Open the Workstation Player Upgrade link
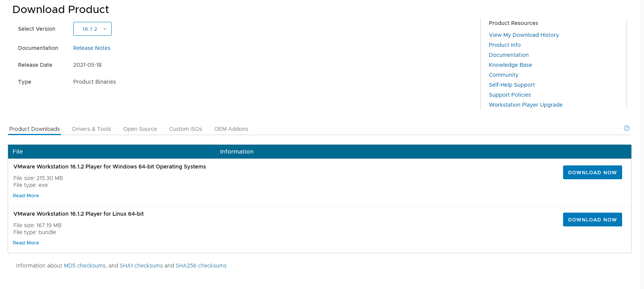Screen dimensions: 644x289 click(525, 105)
